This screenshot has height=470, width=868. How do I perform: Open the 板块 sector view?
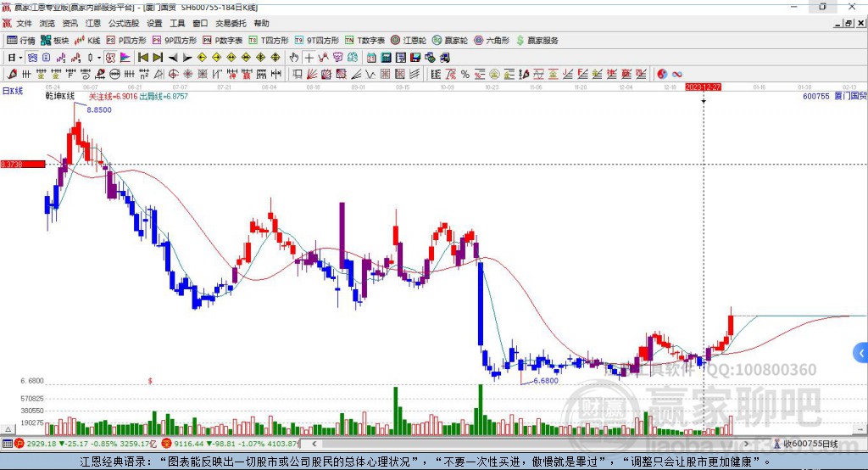coord(54,41)
